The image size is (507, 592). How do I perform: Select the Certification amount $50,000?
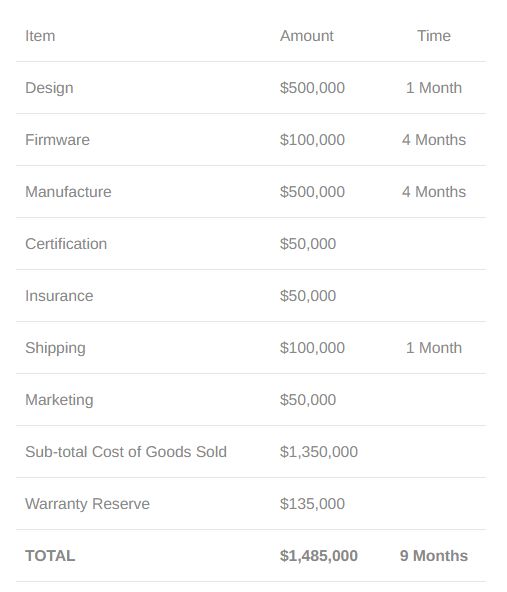(x=308, y=244)
